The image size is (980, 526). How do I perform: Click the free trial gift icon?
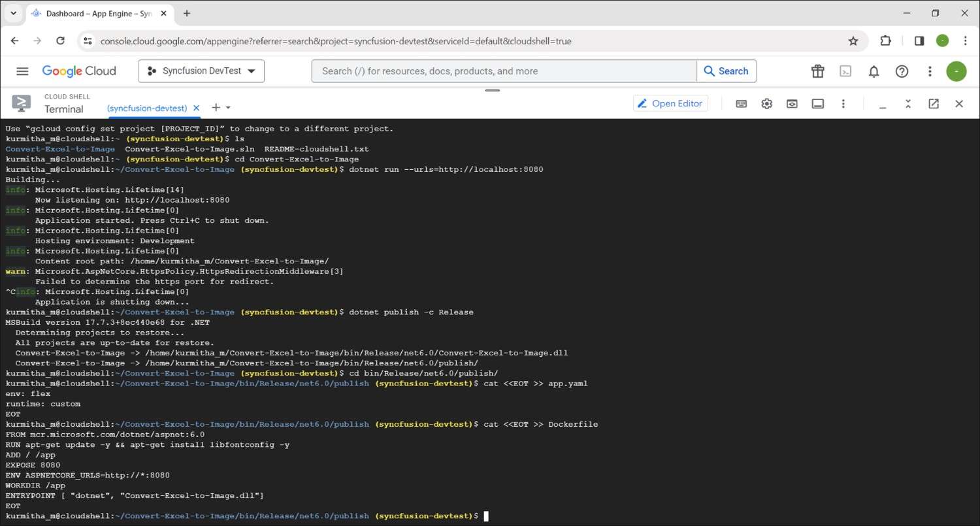(817, 71)
